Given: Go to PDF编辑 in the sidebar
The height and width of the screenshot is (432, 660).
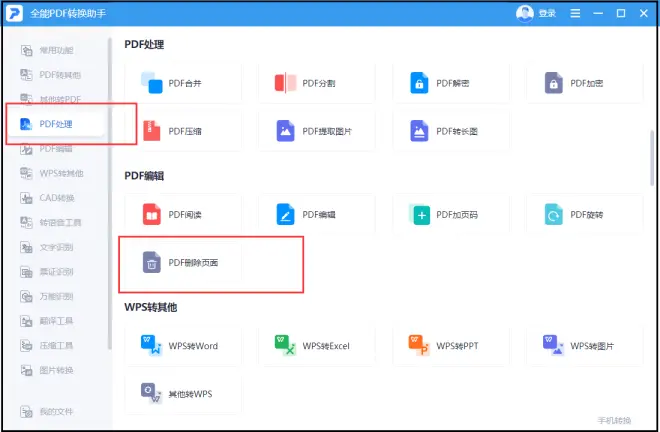Looking at the screenshot, I should (56, 149).
